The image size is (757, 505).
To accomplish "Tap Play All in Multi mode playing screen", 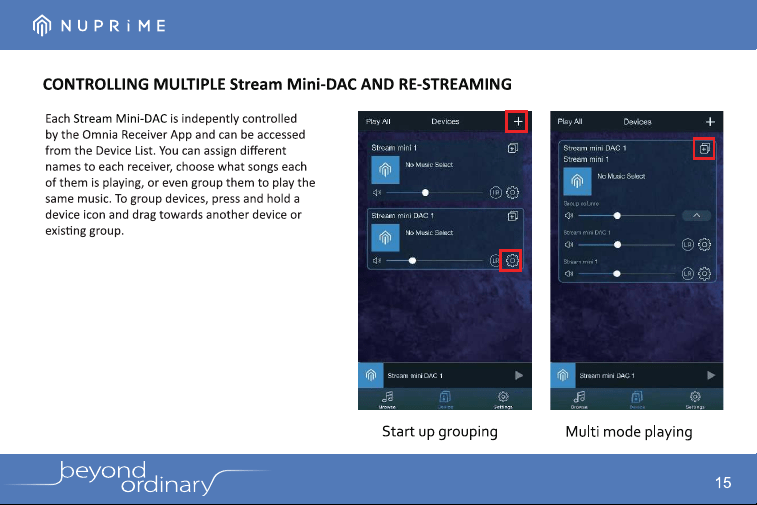I will (570, 122).
